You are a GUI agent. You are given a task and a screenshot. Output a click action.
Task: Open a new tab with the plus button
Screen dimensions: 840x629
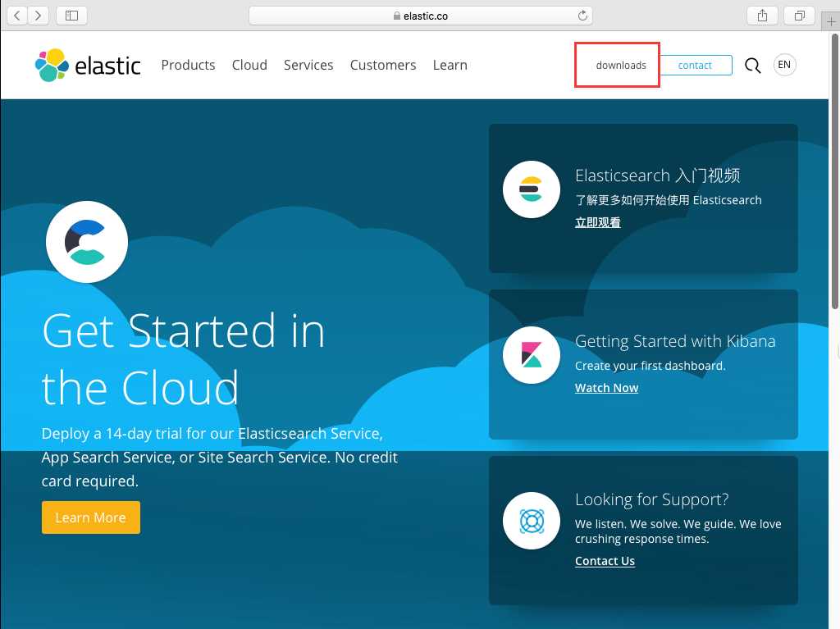(831, 22)
